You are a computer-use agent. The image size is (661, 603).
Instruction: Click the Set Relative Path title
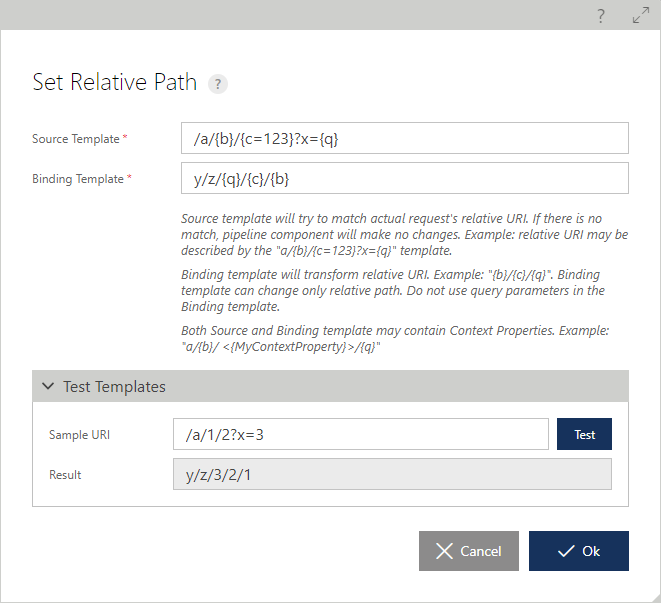click(x=115, y=82)
